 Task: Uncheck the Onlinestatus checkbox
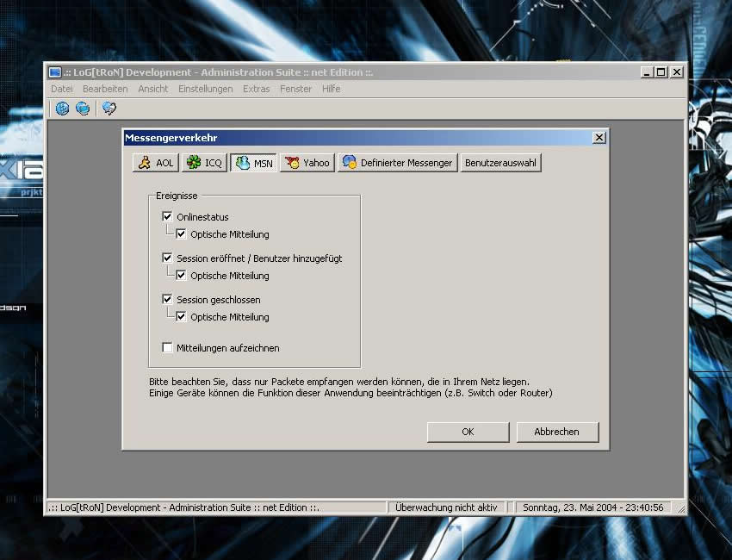(x=168, y=217)
